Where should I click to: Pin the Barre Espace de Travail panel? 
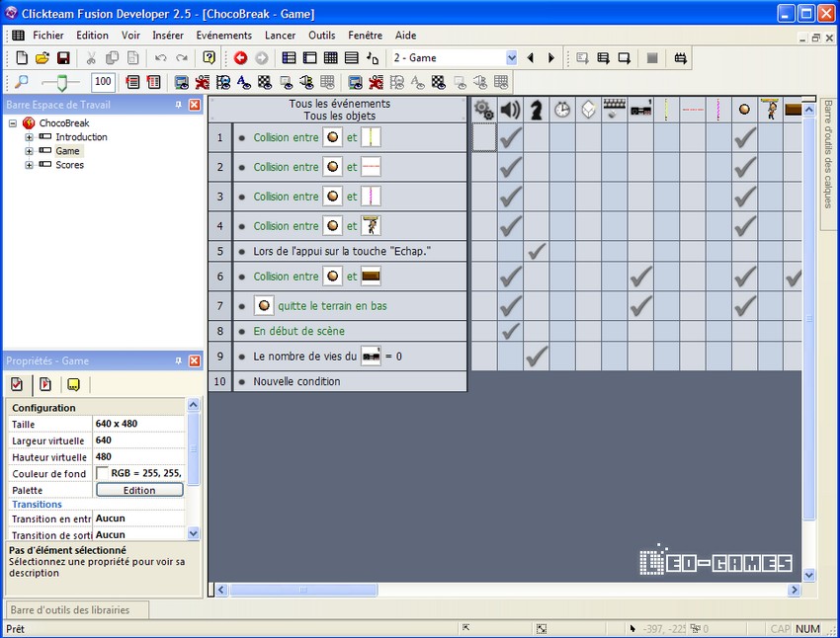[179, 105]
